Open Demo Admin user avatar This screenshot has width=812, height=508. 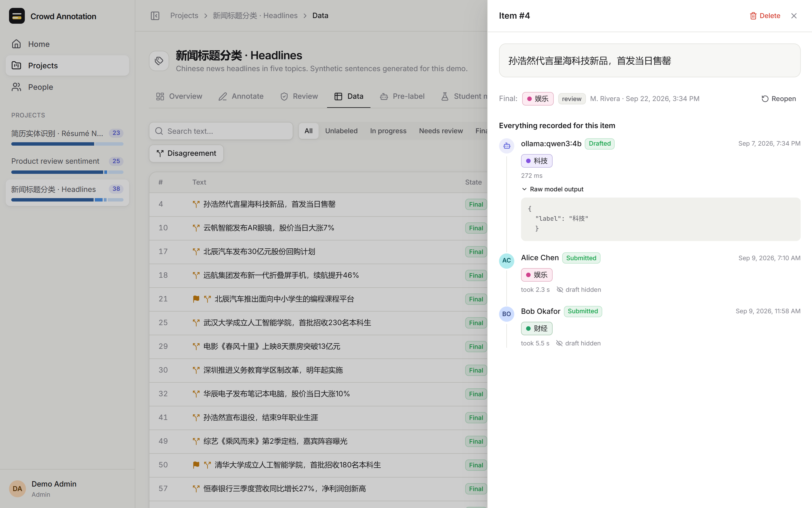click(17, 489)
